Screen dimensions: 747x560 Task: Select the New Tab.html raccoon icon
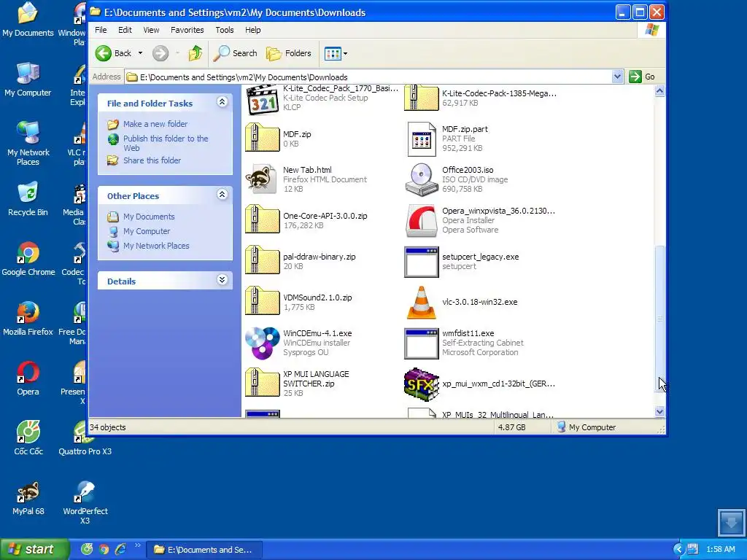click(261, 179)
